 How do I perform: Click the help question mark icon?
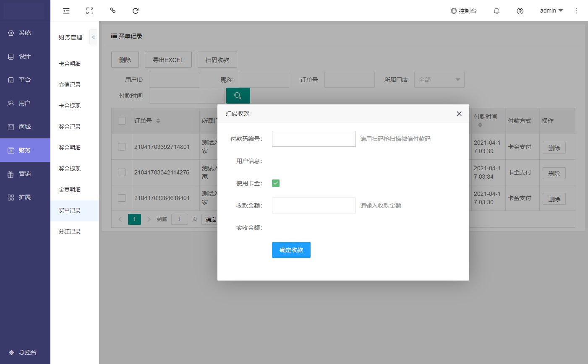click(520, 11)
